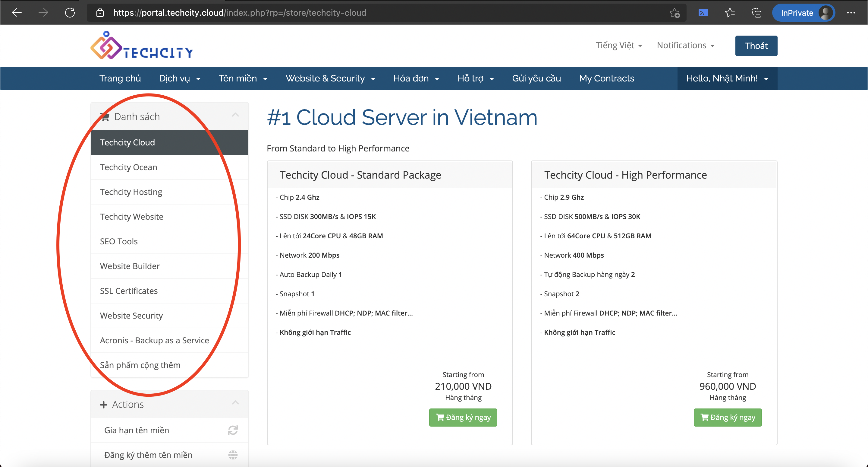Open SSL Certificates category
The width and height of the screenshot is (868, 467).
pos(169,291)
